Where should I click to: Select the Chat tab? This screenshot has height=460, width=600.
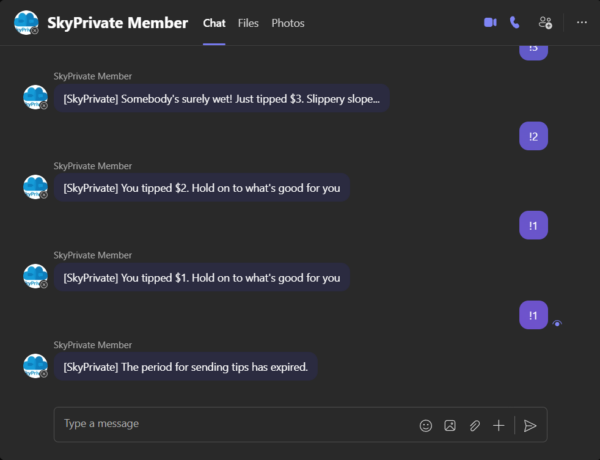click(214, 23)
